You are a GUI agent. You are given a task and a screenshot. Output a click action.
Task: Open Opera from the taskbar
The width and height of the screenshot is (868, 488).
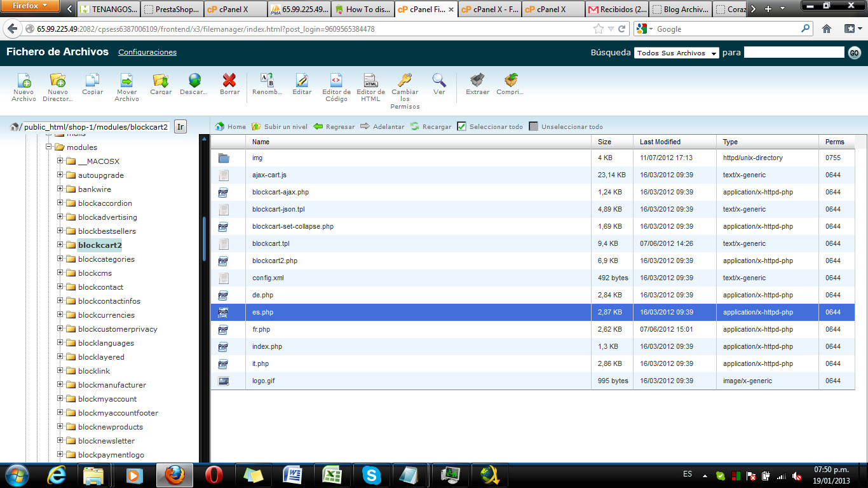(x=214, y=475)
